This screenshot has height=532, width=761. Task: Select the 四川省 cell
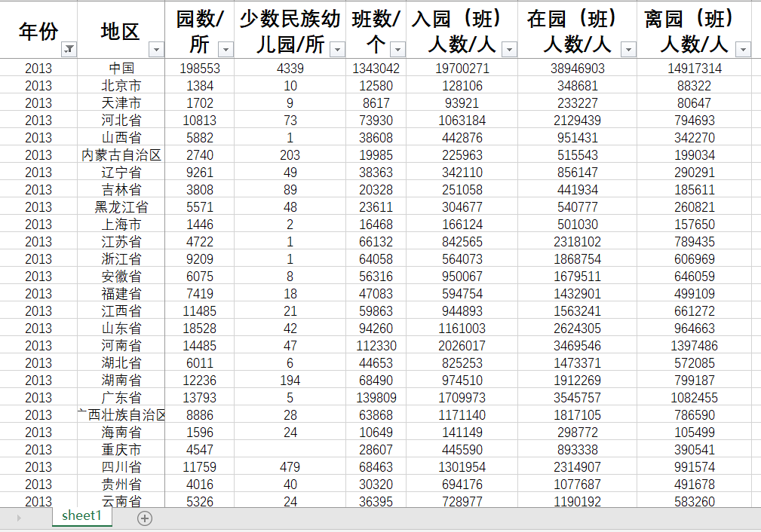121,467
